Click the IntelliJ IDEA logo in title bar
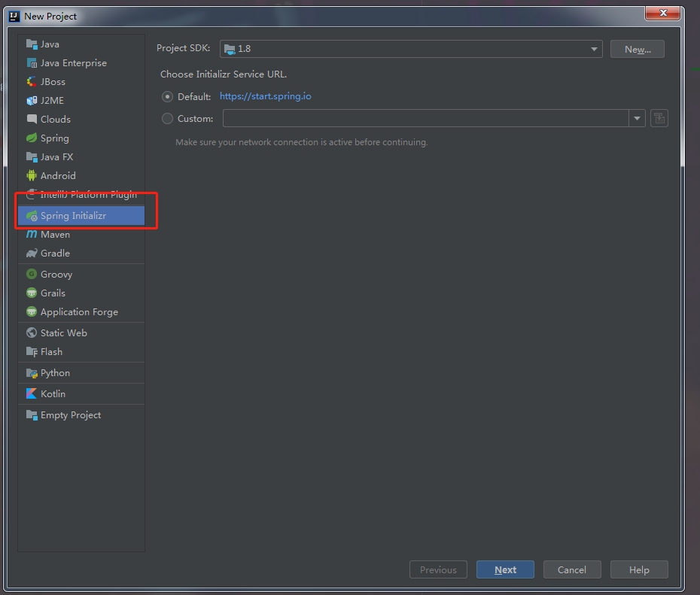The image size is (700, 595). (x=14, y=17)
